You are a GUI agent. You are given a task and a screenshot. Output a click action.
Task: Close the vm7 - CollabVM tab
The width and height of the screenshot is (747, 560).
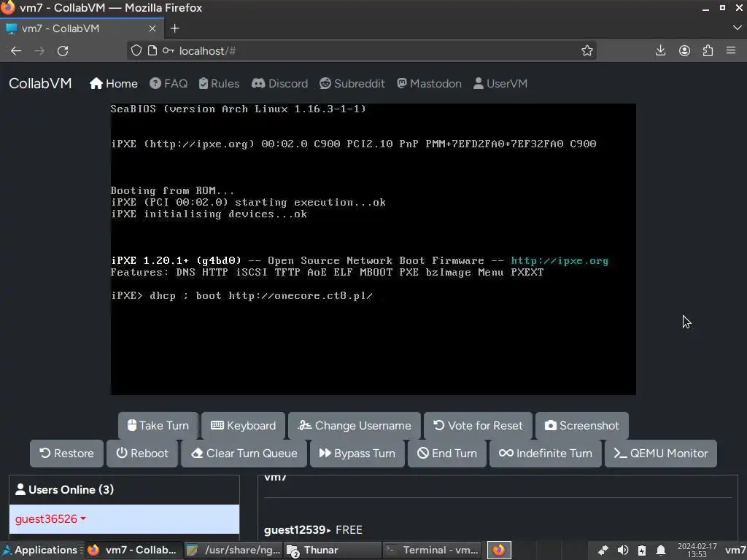pos(152,28)
